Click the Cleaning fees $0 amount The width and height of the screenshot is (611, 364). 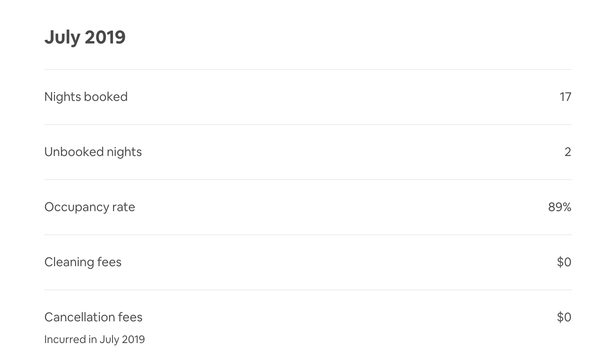pos(564,262)
